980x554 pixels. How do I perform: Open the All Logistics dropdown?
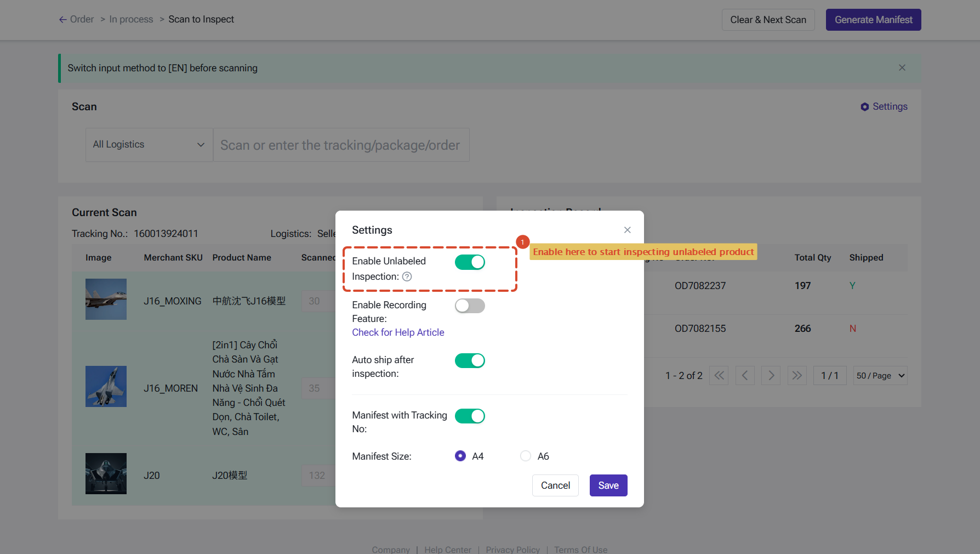coord(149,145)
